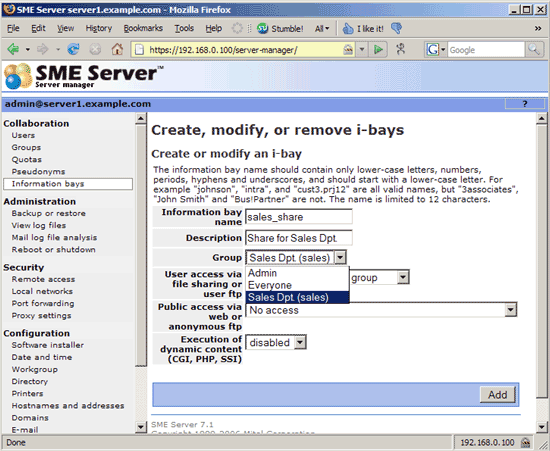Click the search magnifier icon
Image resolution: width=550 pixels, height=451 pixels.
click(x=534, y=49)
